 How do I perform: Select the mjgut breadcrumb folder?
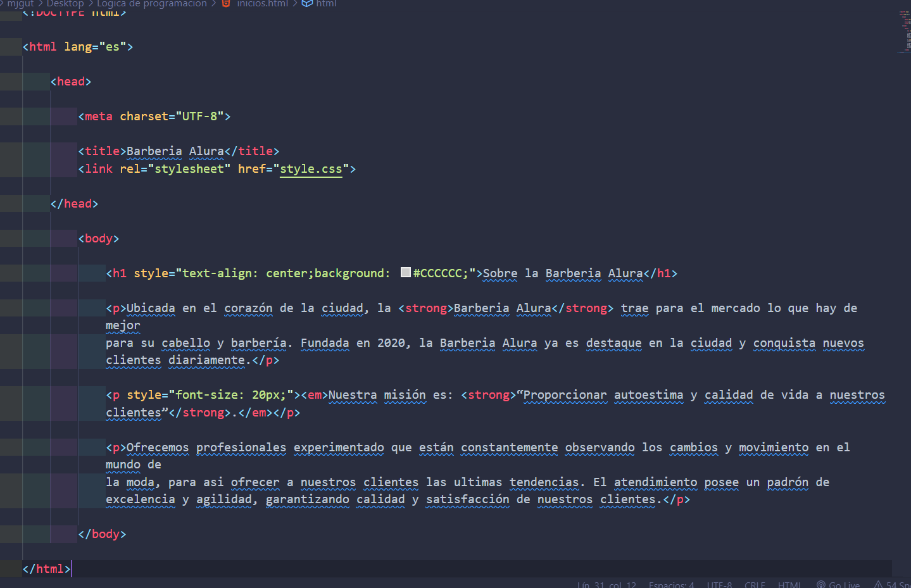click(20, 3)
